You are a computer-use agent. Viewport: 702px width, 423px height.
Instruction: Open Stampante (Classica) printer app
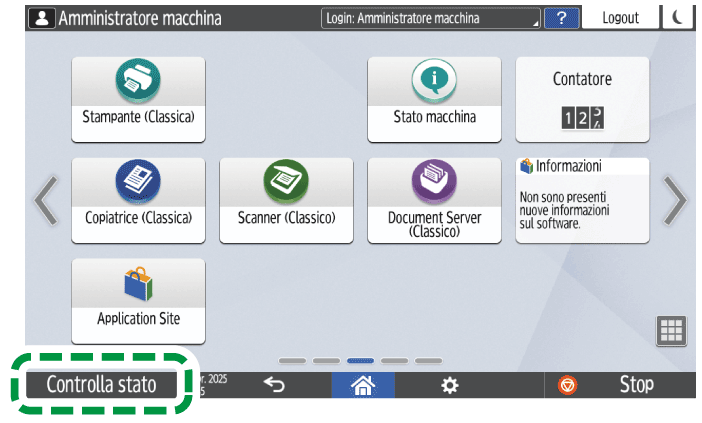(x=138, y=99)
